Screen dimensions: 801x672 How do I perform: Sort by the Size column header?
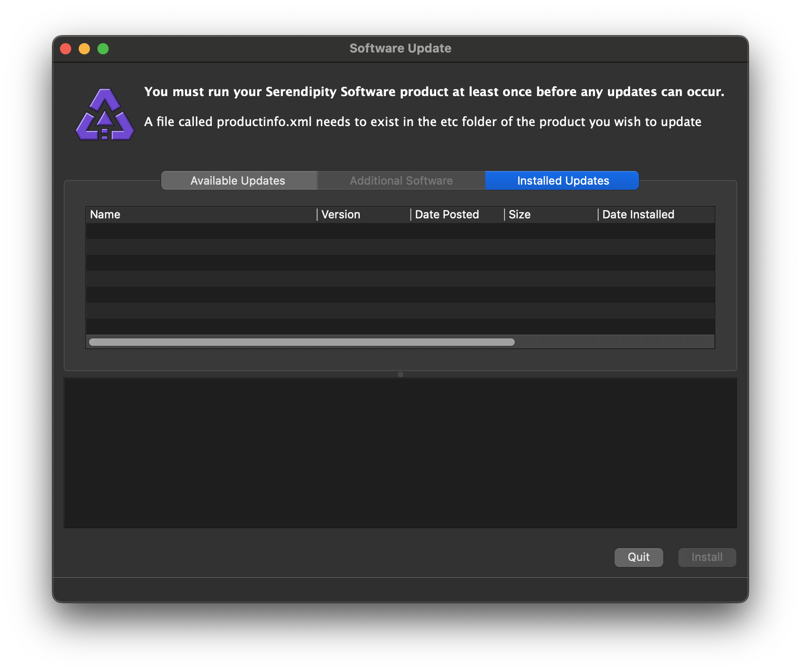tap(551, 215)
